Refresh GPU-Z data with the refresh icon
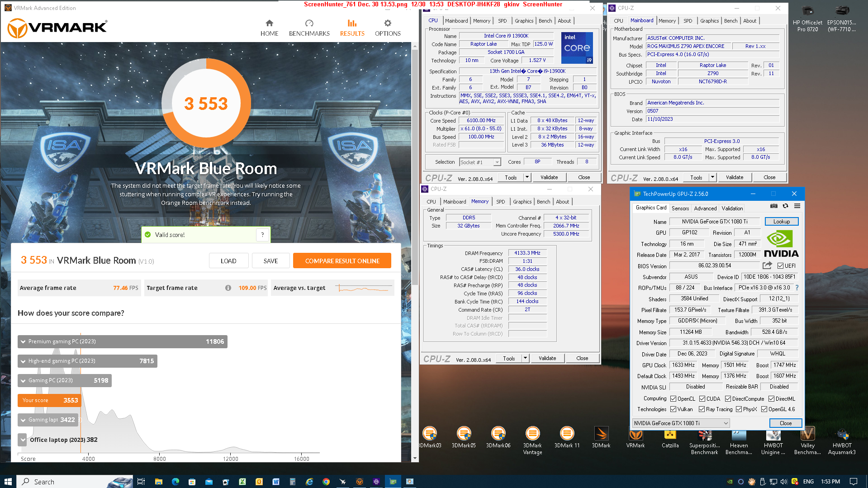The height and width of the screenshot is (488, 868). pyautogui.click(x=785, y=206)
